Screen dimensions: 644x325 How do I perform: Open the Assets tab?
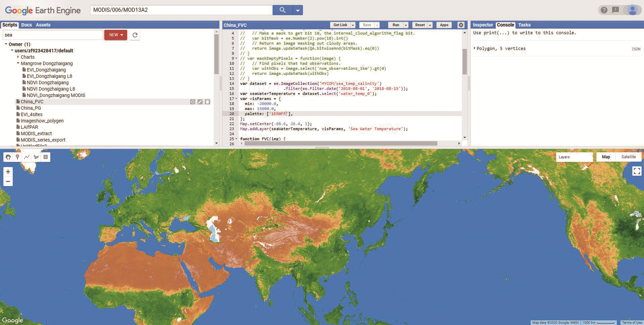(x=43, y=25)
